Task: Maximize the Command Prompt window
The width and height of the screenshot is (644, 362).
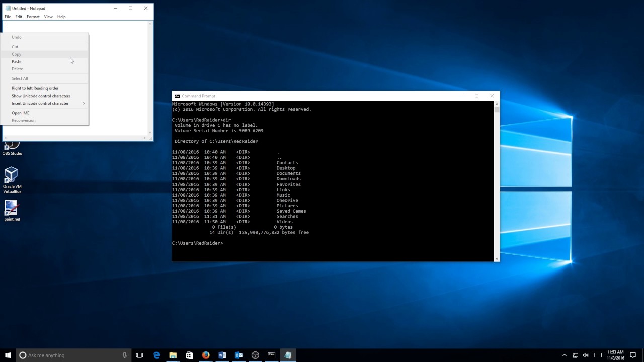Action: [x=476, y=96]
